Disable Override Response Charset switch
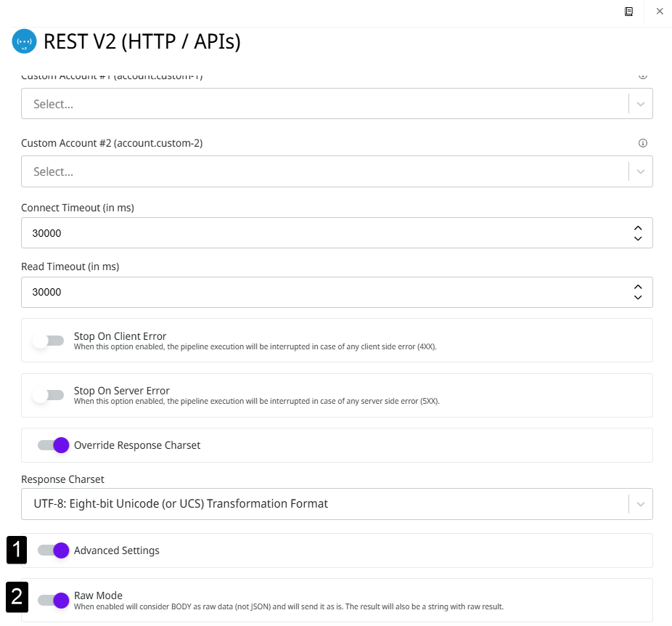This screenshot has height=626, width=672. click(x=54, y=445)
